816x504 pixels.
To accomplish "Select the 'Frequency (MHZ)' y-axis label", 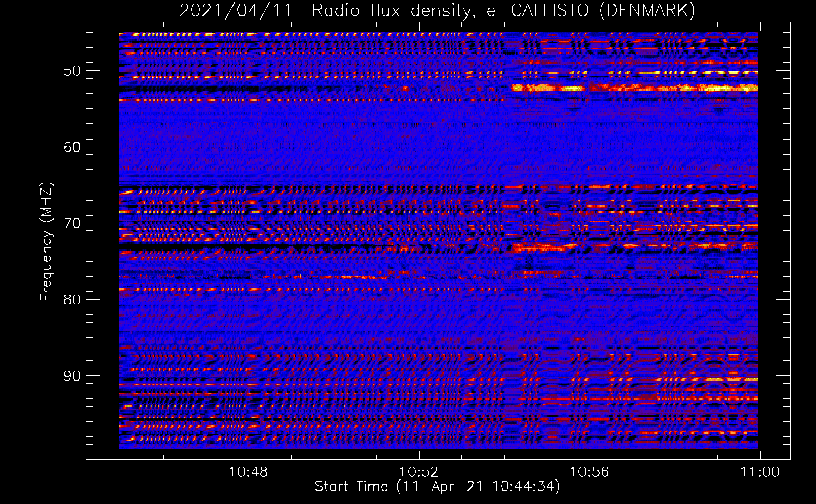I will pyautogui.click(x=46, y=242).
